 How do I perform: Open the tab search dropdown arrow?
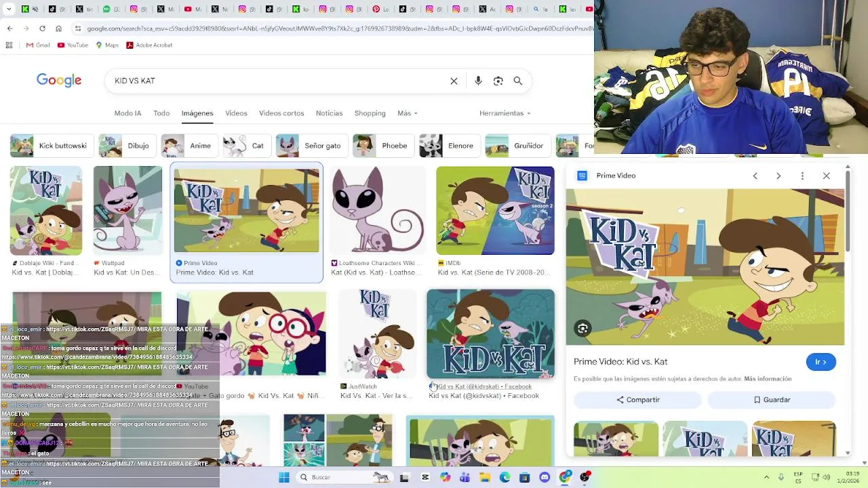pos(9,9)
